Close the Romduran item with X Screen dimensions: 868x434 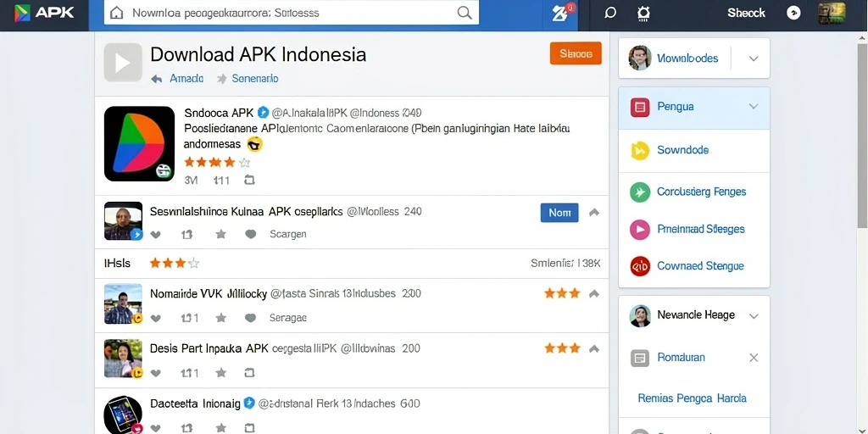(x=754, y=358)
